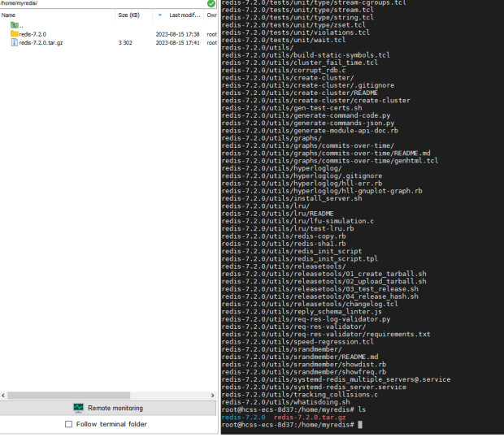Click the sort arrow beside Last modified
Image resolution: width=504 pixels, height=437 pixels.
pyautogui.click(x=160, y=15)
